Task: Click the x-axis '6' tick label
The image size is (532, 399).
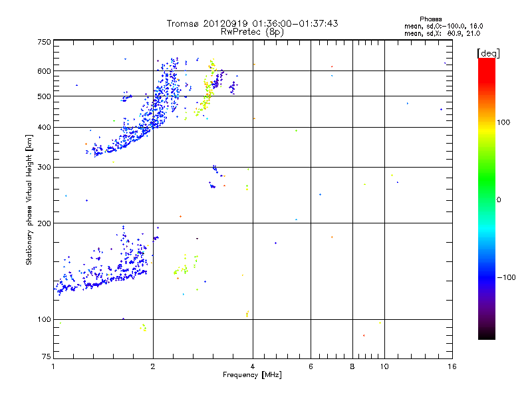Action: [x=311, y=366]
